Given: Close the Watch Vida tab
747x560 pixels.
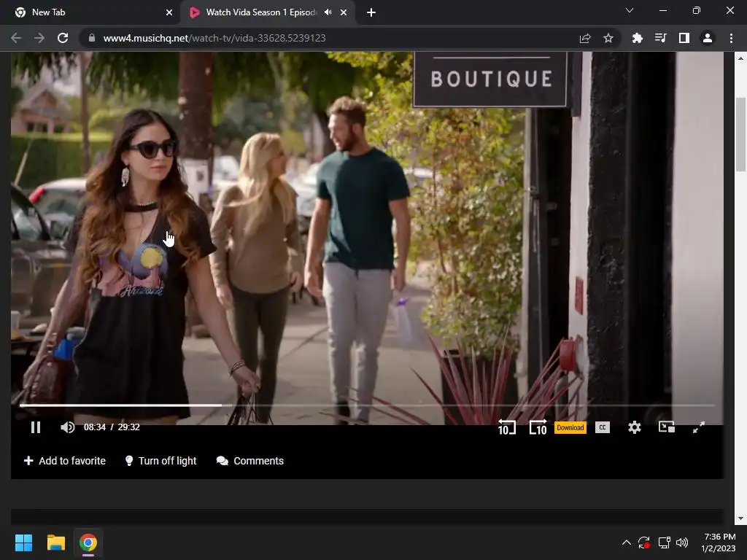Looking at the screenshot, I should (344, 12).
